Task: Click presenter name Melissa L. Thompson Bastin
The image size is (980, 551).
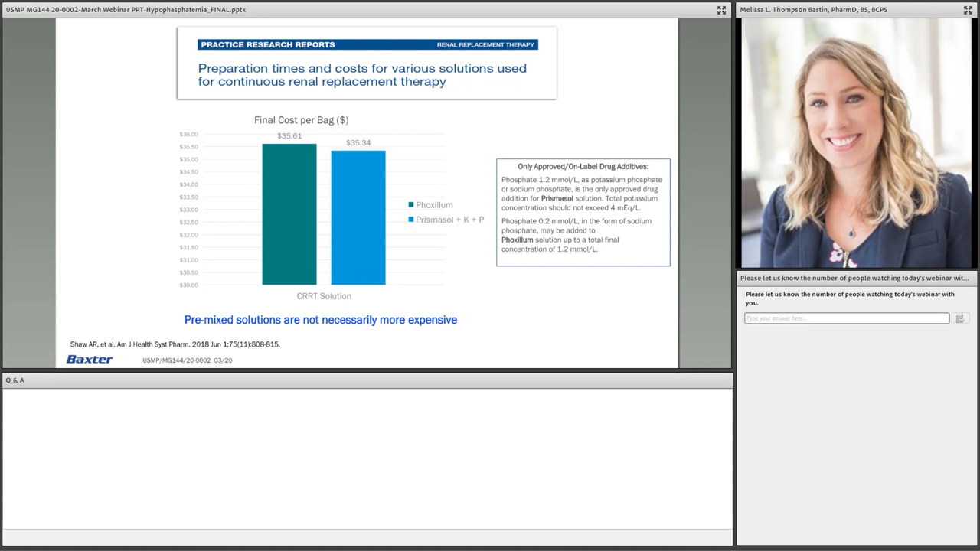Action: click(814, 10)
